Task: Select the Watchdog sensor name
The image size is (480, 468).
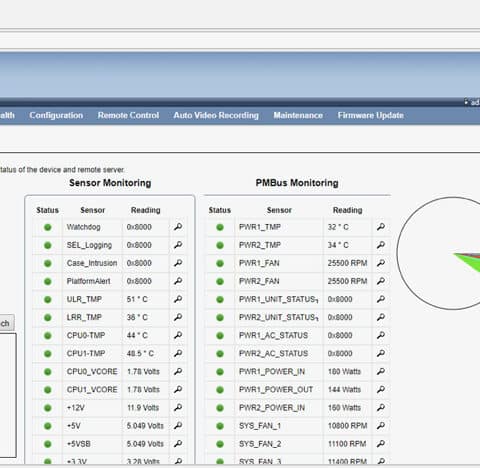Action: (x=83, y=227)
